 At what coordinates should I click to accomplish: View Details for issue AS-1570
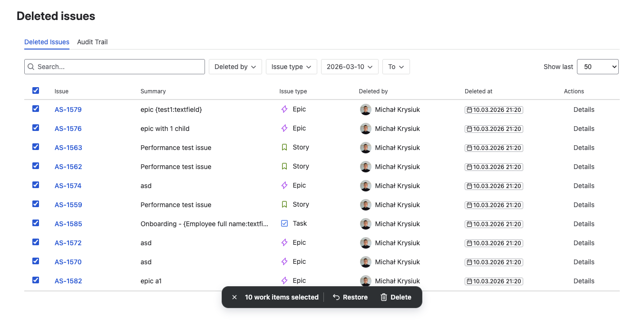pos(584,262)
